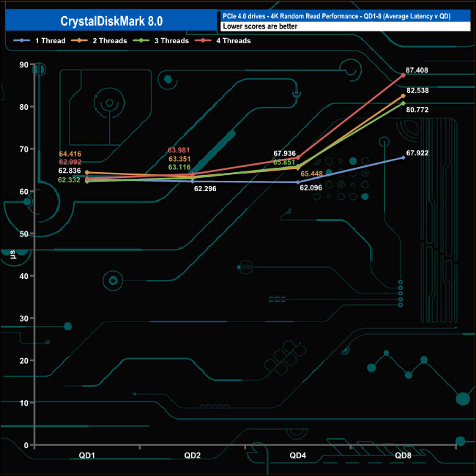Click the QD2 axis label

pos(193,455)
